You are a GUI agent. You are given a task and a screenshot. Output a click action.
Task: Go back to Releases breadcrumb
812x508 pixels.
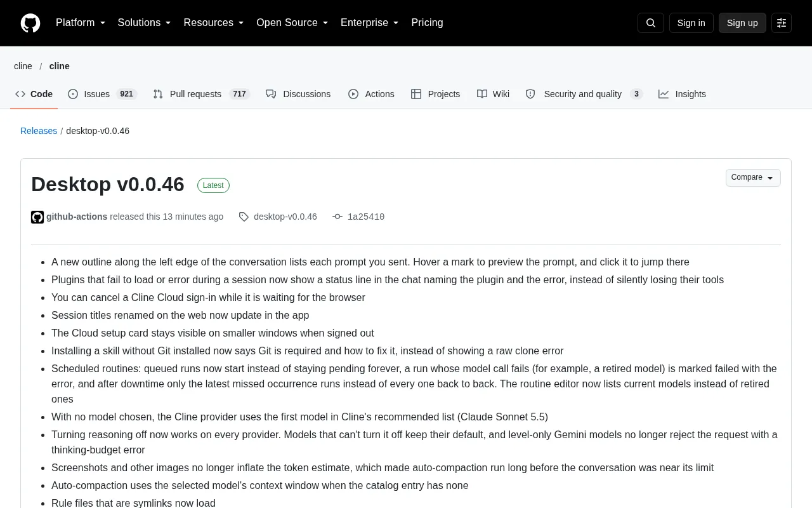click(39, 131)
